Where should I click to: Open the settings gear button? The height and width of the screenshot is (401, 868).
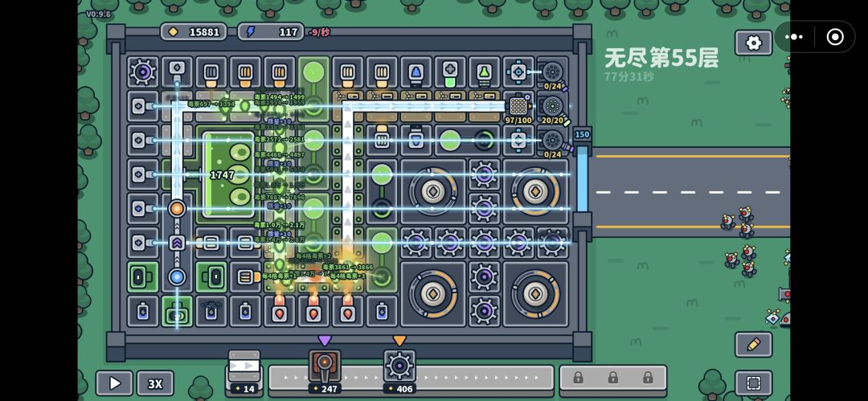(x=753, y=43)
